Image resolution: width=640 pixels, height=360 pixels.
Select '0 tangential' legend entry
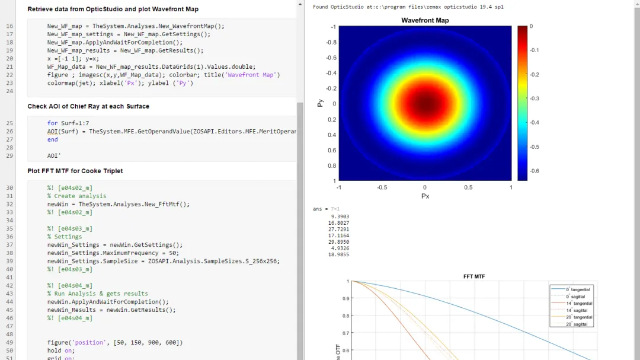(571, 289)
